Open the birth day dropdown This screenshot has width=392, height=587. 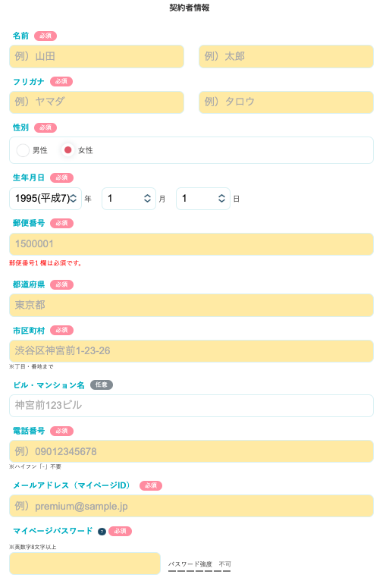point(203,199)
